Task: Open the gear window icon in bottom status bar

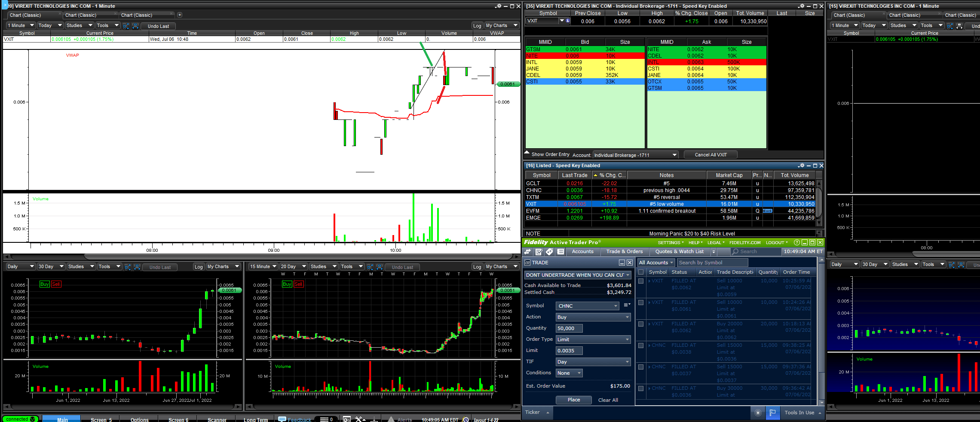Action: coord(346,419)
